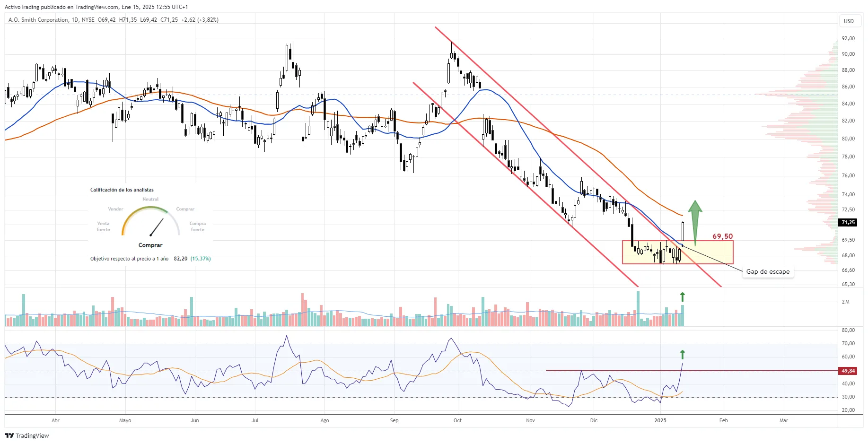Click the green arrow in RSI panel
Image resolution: width=868 pixels, height=444 pixels.
[x=682, y=355]
